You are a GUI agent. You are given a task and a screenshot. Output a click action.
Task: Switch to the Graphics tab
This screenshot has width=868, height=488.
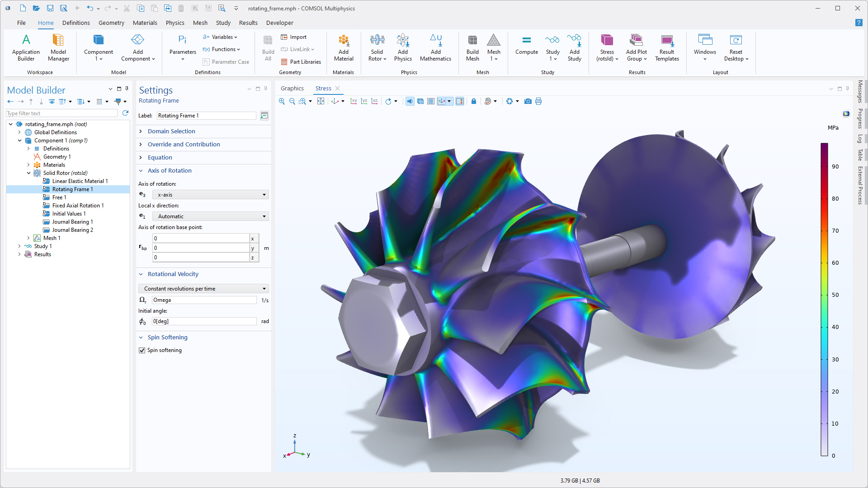pos(292,88)
